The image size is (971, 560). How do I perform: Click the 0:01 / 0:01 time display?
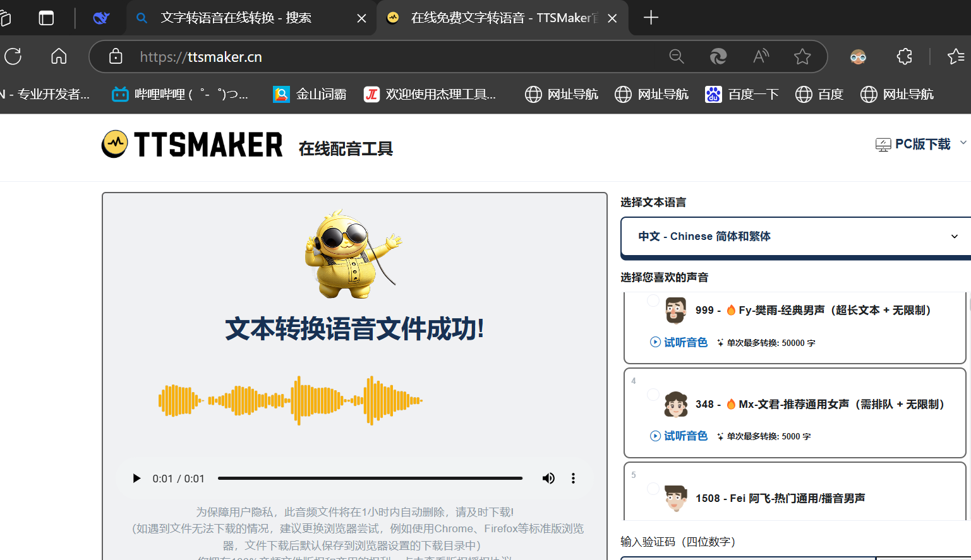(x=178, y=479)
